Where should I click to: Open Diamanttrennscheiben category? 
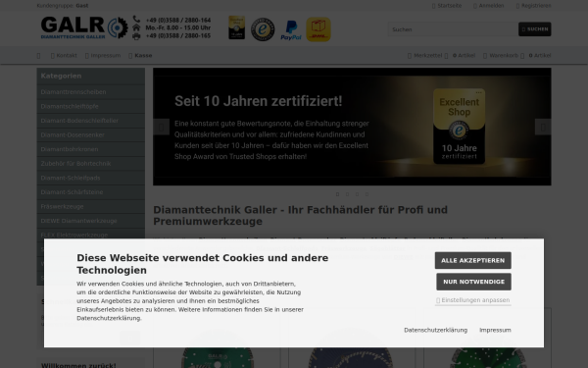(x=91, y=92)
